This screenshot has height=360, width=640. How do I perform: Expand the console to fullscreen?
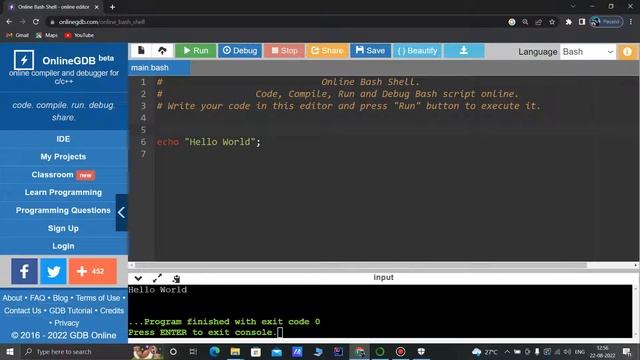click(157, 278)
